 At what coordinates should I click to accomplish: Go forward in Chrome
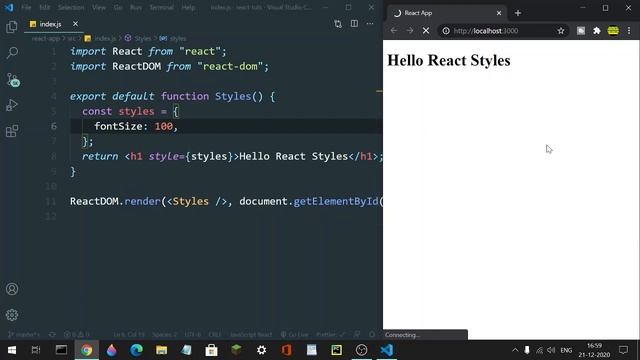tap(410, 31)
